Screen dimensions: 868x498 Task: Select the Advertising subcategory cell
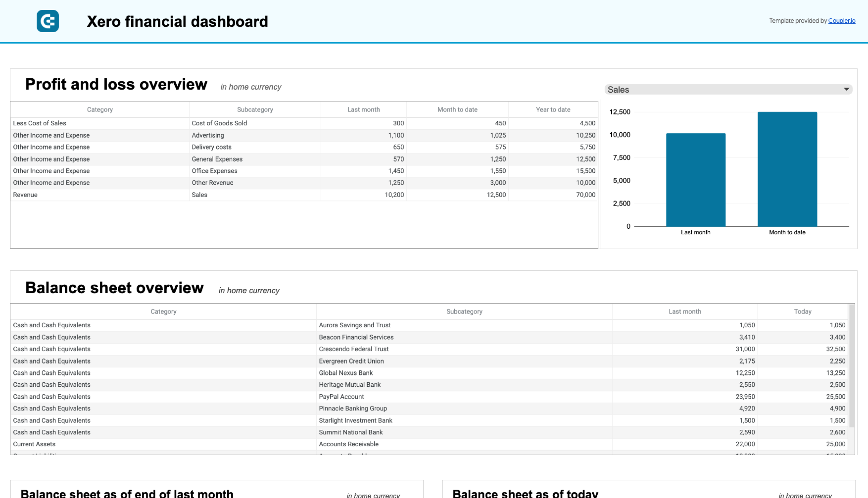coord(208,135)
